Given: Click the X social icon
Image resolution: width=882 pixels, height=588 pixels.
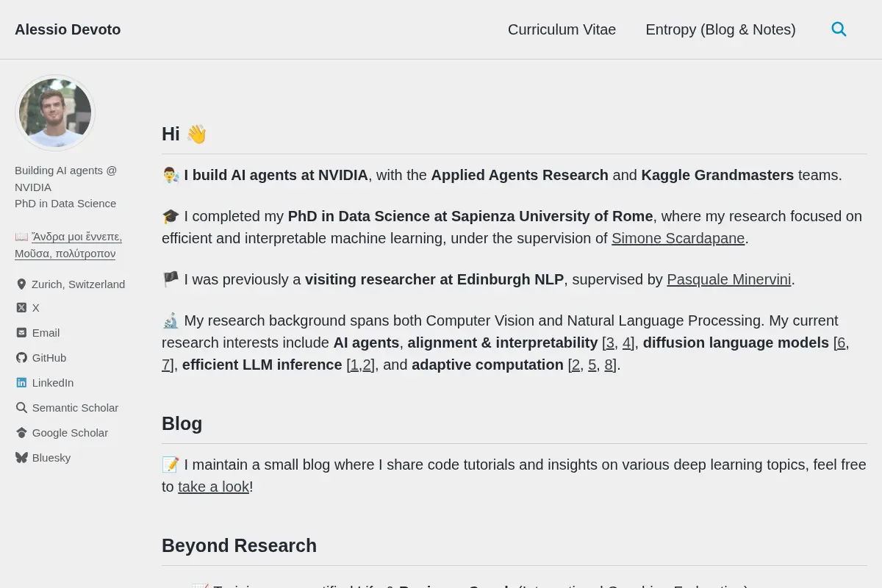Looking at the screenshot, I should (x=21, y=308).
